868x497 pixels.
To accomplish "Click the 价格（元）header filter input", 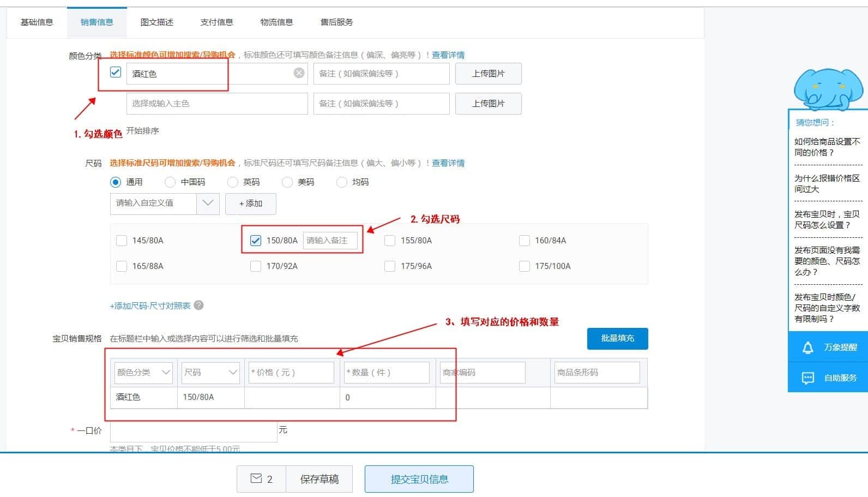I will (x=291, y=373).
